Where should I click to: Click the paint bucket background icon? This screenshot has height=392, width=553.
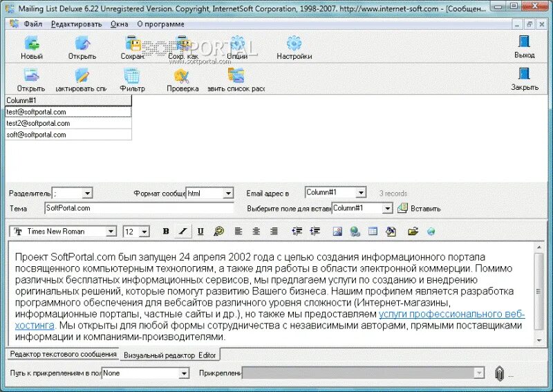click(391, 232)
